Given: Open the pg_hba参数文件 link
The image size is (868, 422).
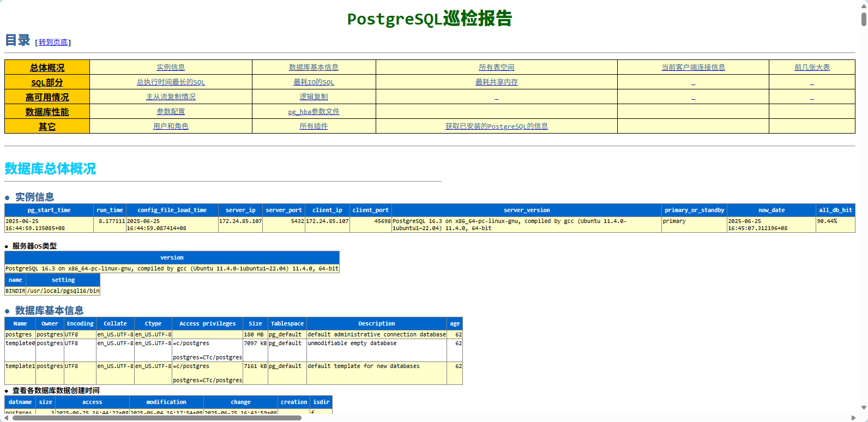Looking at the screenshot, I should point(314,111).
